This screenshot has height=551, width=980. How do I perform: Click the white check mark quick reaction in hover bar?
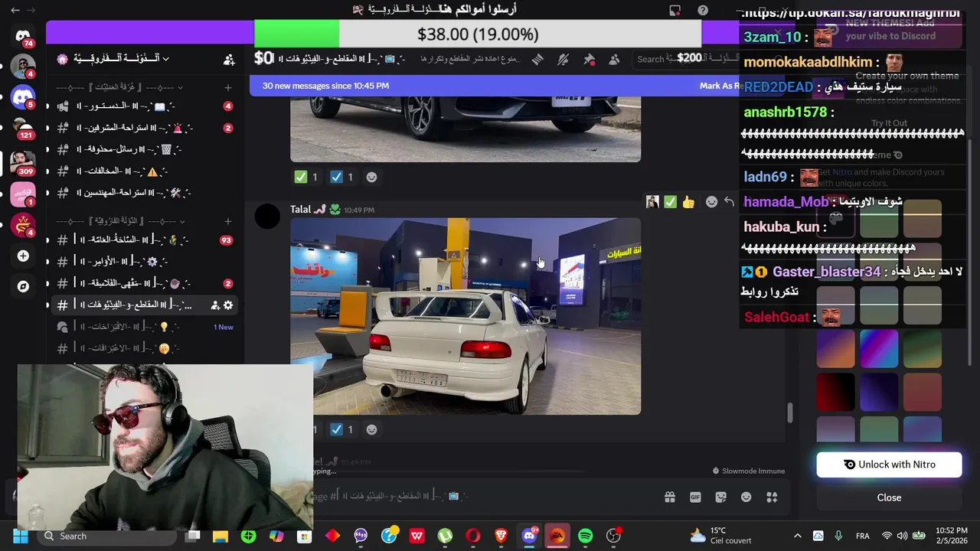[x=670, y=202]
